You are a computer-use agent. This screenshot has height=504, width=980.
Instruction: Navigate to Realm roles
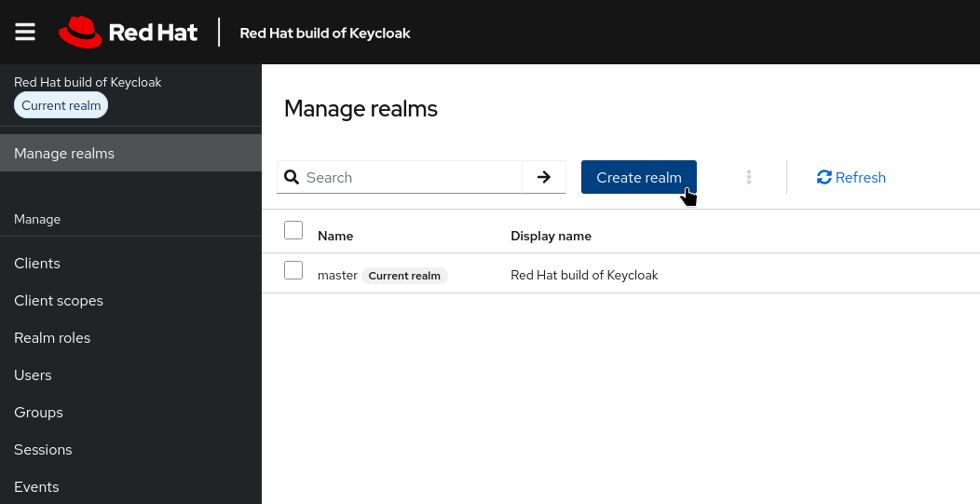click(52, 338)
